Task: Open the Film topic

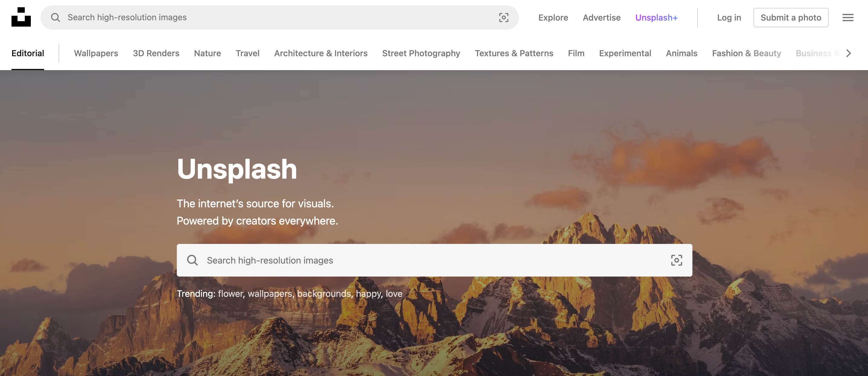Action: coord(576,53)
